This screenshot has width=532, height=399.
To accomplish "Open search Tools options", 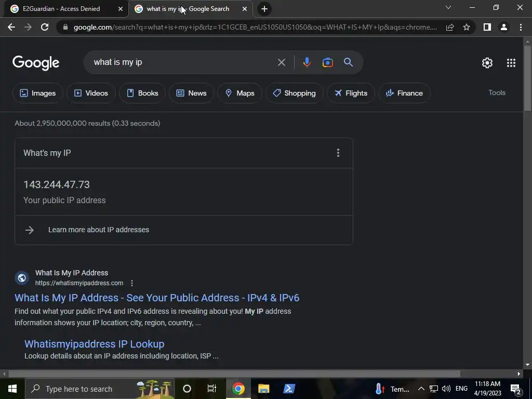I will pyautogui.click(x=497, y=92).
